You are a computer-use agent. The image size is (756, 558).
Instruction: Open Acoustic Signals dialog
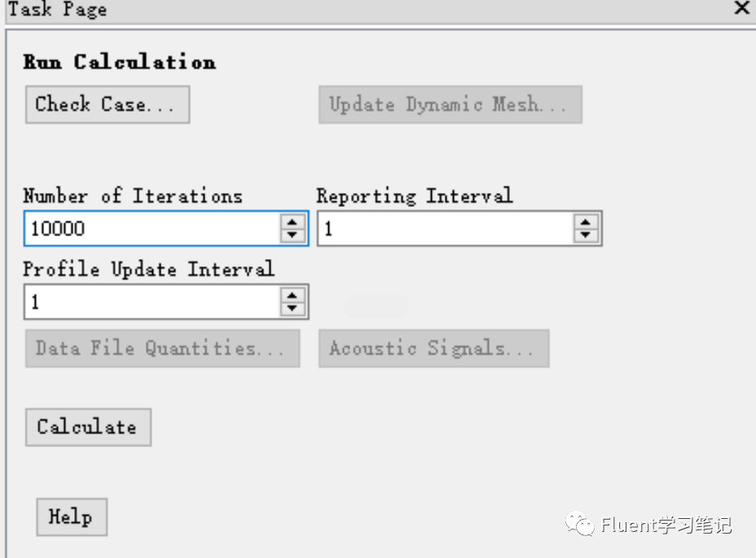[434, 349]
